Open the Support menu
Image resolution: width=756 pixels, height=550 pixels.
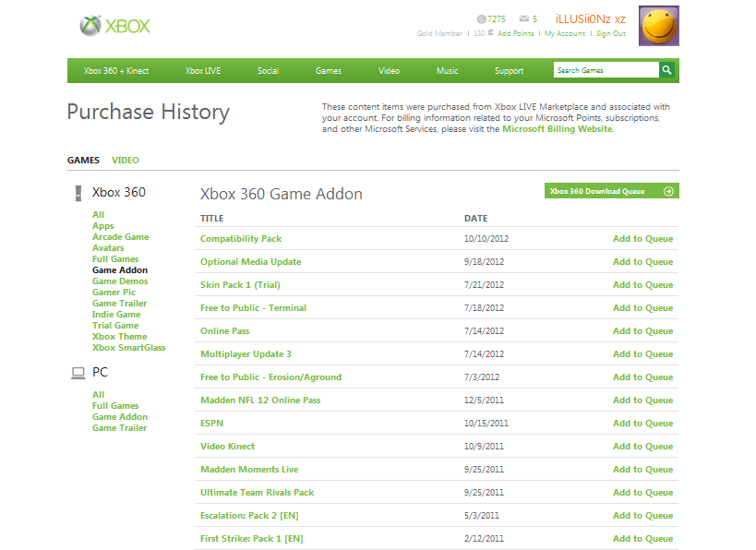(x=510, y=71)
